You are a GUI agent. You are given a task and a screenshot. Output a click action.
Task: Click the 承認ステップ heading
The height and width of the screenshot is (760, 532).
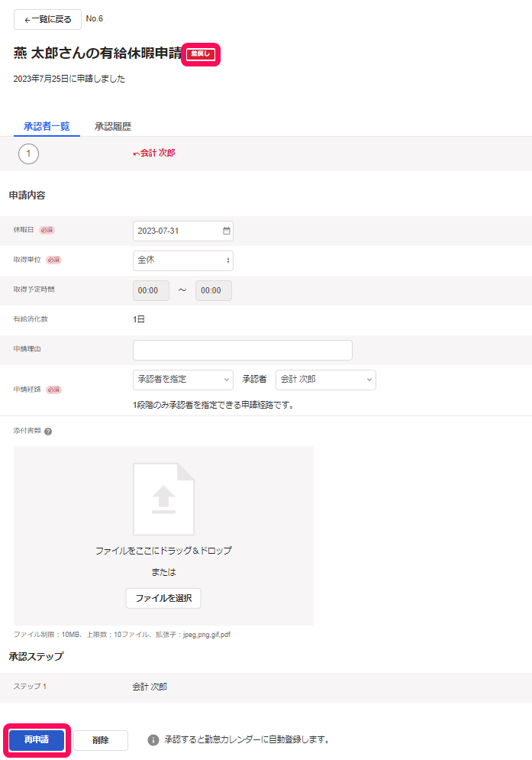click(37, 656)
